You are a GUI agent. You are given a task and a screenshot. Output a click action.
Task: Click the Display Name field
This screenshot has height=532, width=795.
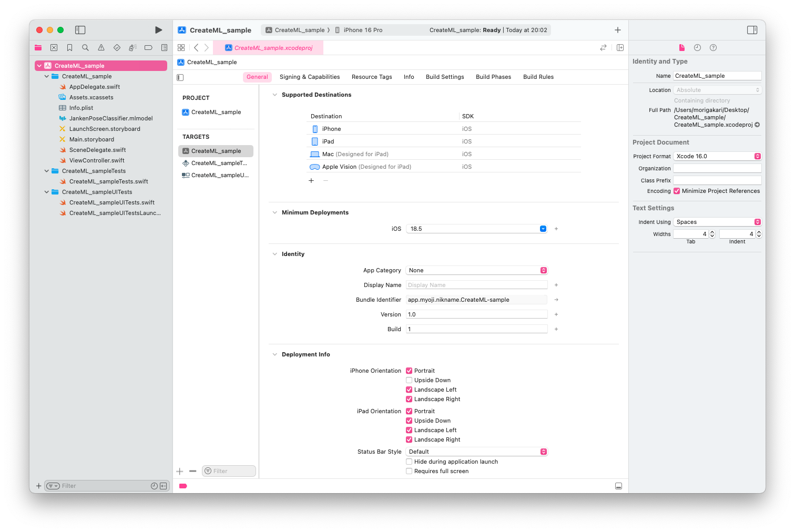(477, 285)
